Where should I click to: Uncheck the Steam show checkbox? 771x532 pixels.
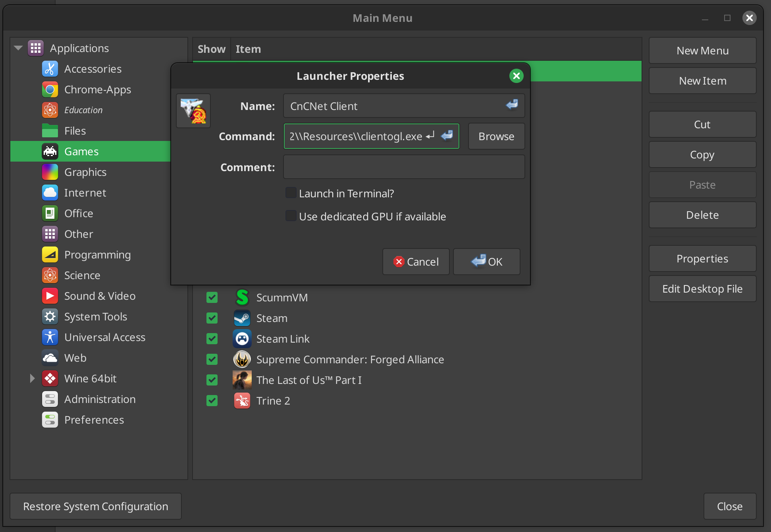click(212, 318)
